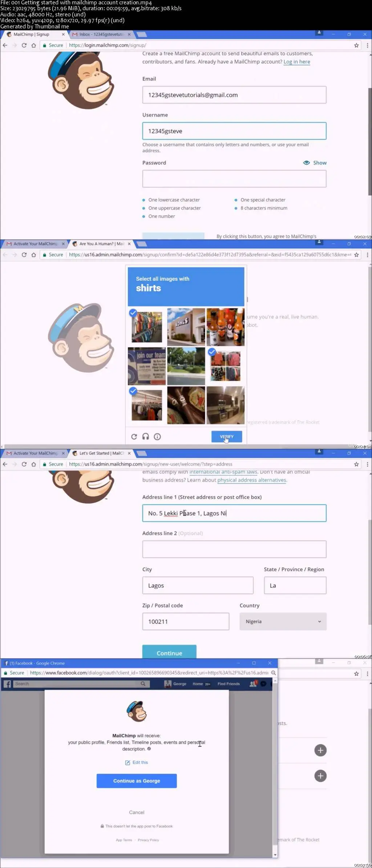Switch to the 'MailChimp | Signup' tab
This screenshot has height=868, width=372.
[35, 35]
